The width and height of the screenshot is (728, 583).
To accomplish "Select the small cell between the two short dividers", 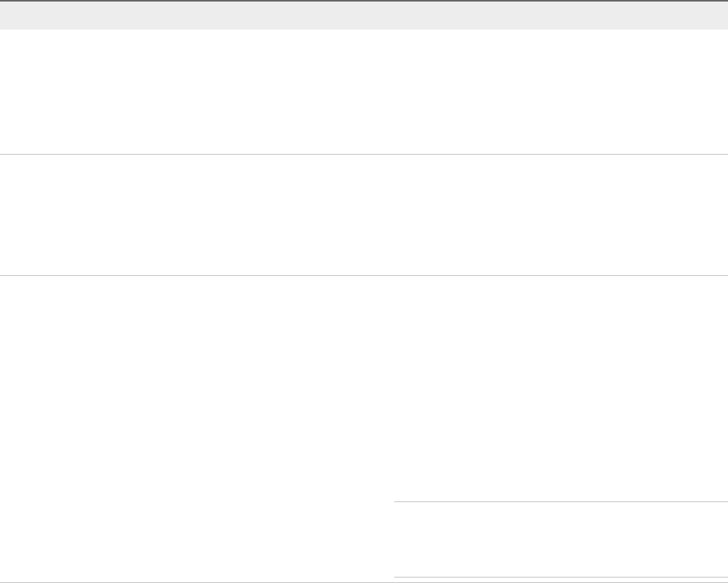I will point(560,539).
